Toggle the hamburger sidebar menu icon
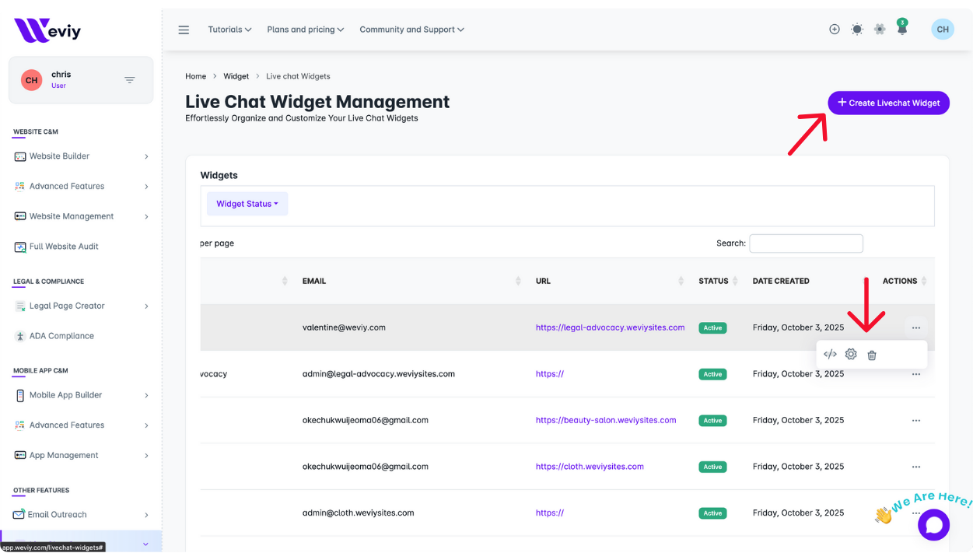The image size is (973, 560). (x=184, y=30)
